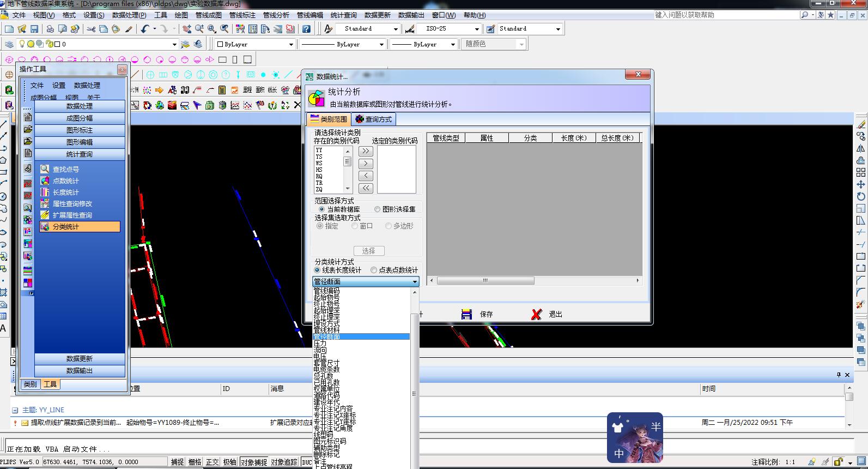Click the pin icon of the message panel

pyautogui.click(x=839, y=375)
